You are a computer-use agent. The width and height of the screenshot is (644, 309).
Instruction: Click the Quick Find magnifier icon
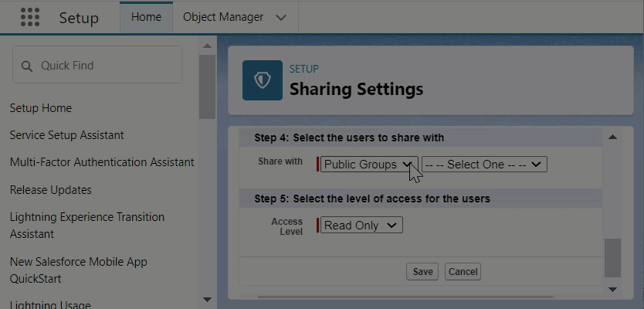click(28, 66)
